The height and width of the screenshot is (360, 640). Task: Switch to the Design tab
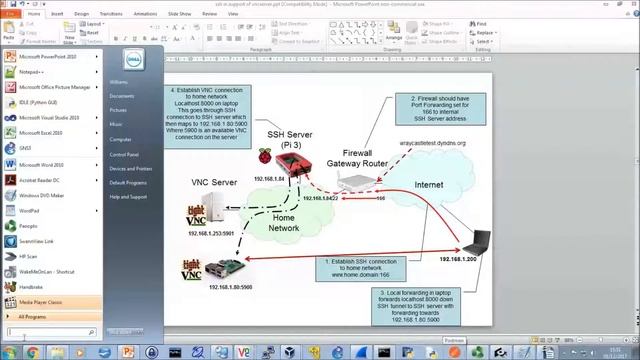click(x=81, y=14)
